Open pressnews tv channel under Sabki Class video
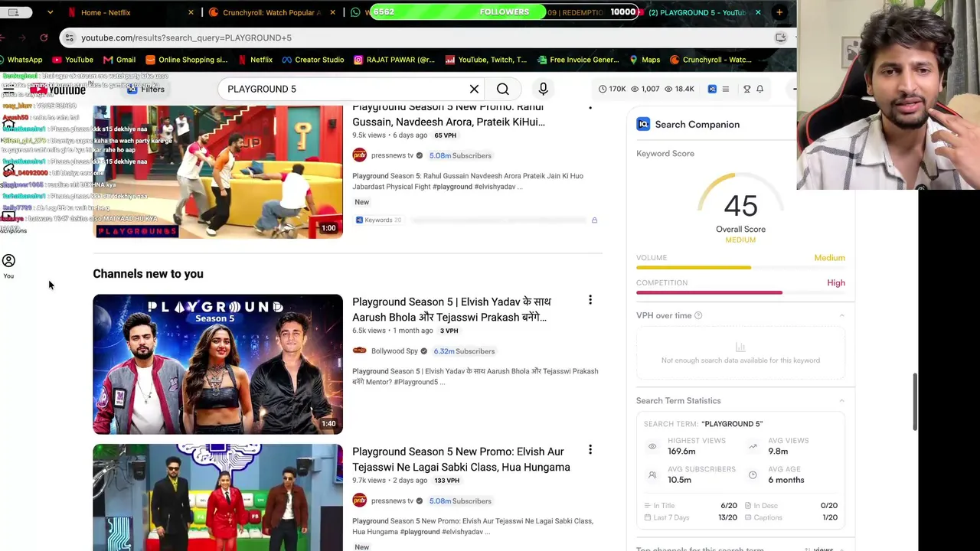The height and width of the screenshot is (551, 980). pyautogui.click(x=392, y=501)
